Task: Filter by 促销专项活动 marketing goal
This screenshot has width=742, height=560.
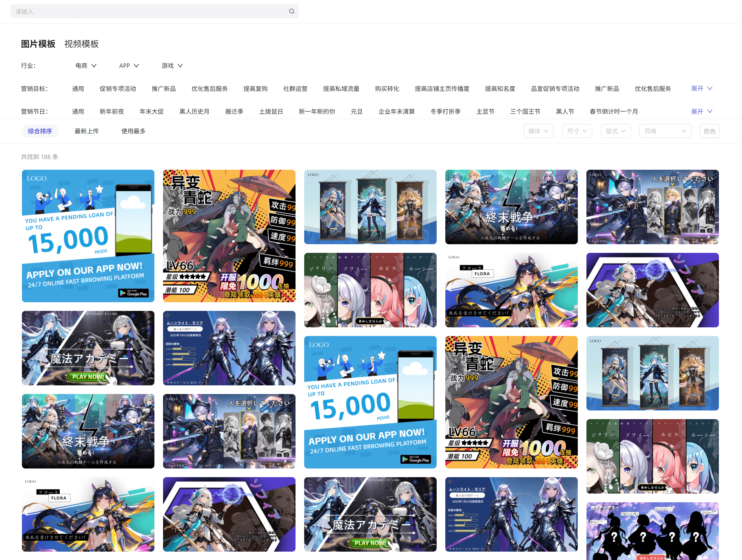Action: tap(118, 89)
